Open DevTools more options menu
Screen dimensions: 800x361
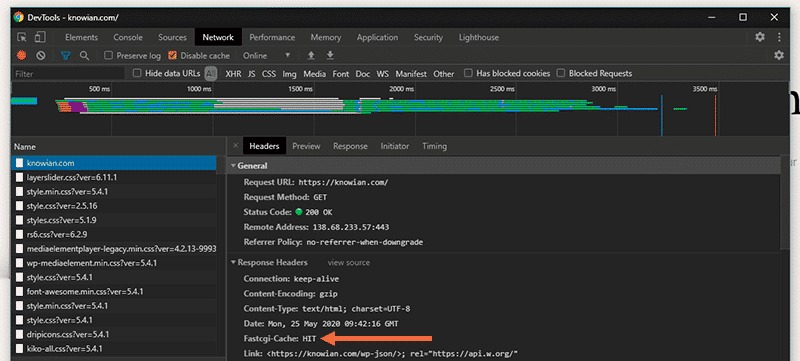point(779,37)
